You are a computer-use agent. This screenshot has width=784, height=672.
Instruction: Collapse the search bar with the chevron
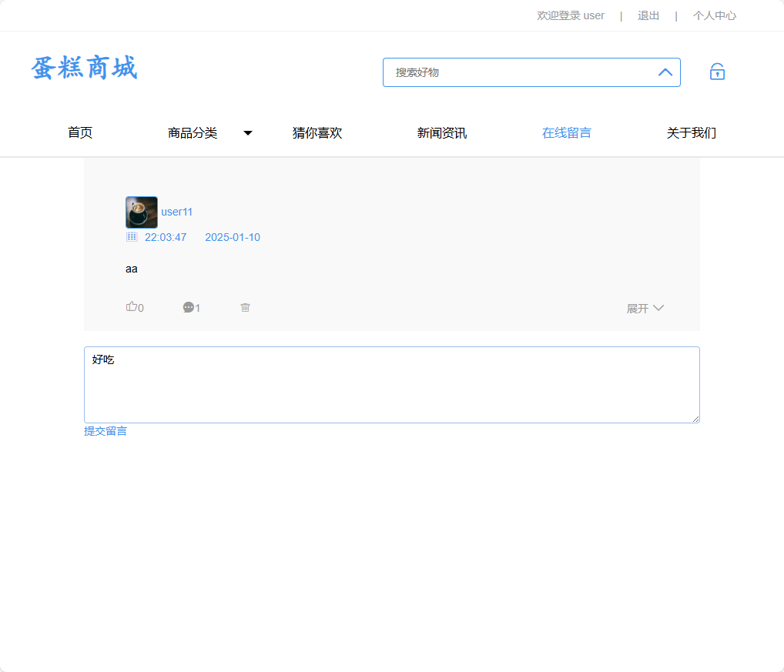tap(665, 72)
